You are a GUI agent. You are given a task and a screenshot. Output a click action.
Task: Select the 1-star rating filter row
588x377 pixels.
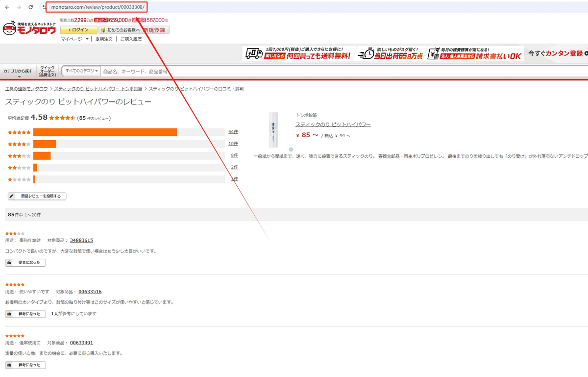click(x=122, y=179)
